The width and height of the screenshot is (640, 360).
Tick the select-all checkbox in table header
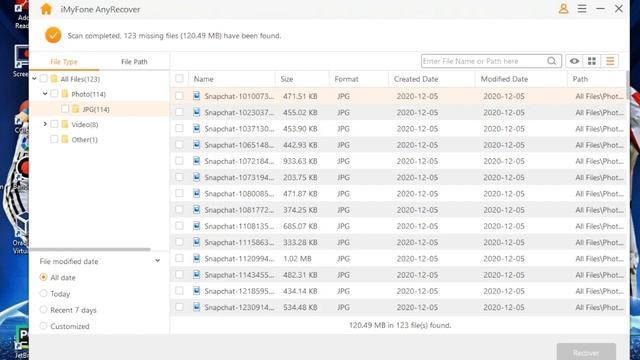179,79
